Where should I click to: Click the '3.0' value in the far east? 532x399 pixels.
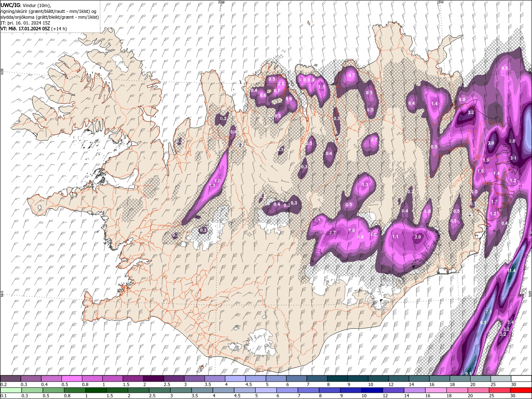pos(512,141)
